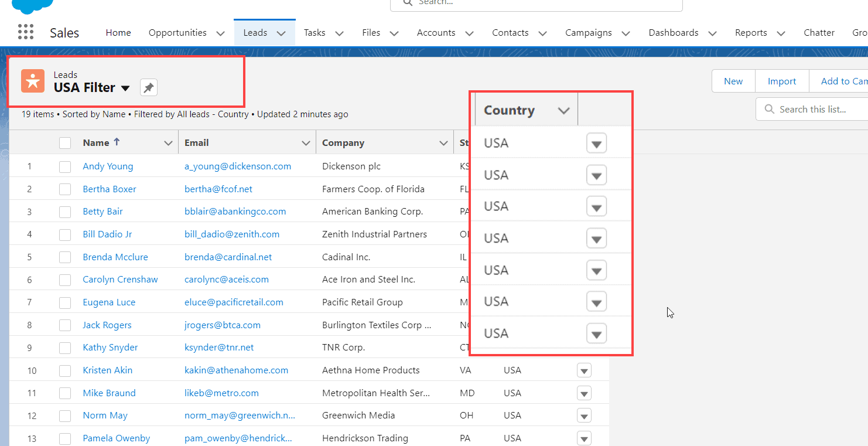Click the orange Leads object icon
868x446 pixels.
(x=33, y=81)
